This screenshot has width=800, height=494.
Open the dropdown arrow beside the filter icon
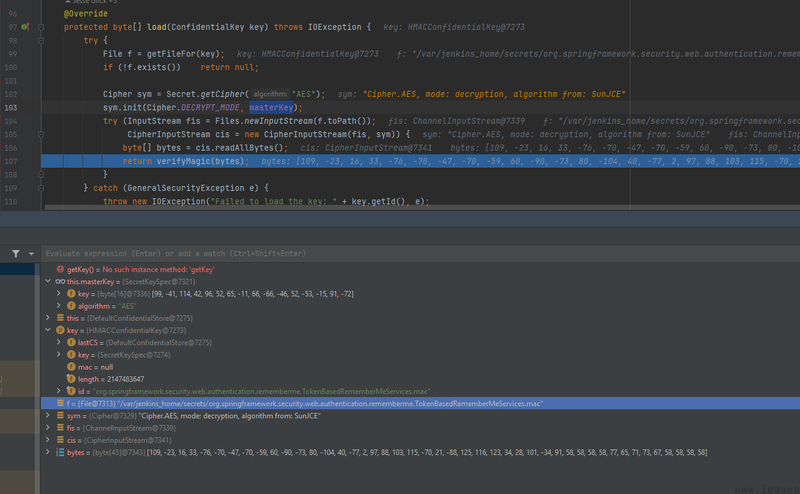[31, 254]
